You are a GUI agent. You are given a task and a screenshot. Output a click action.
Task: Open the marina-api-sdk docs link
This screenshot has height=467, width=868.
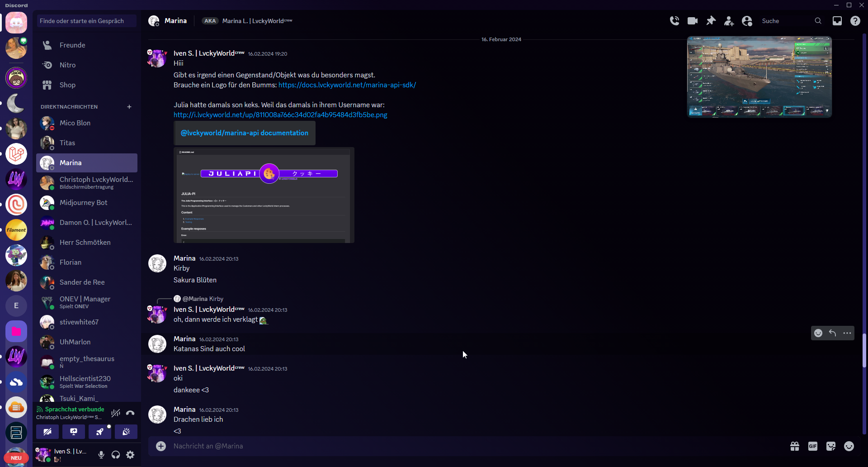click(x=347, y=85)
